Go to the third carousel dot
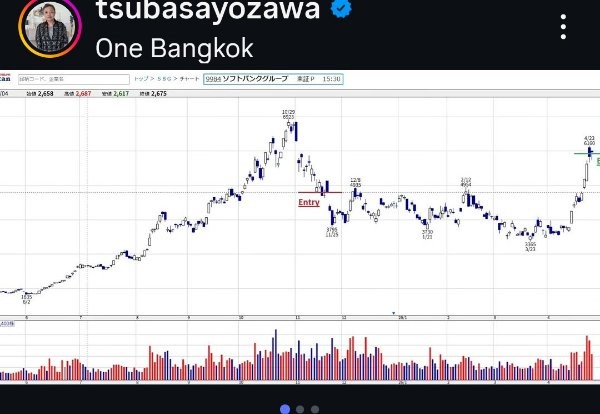 coord(315,408)
